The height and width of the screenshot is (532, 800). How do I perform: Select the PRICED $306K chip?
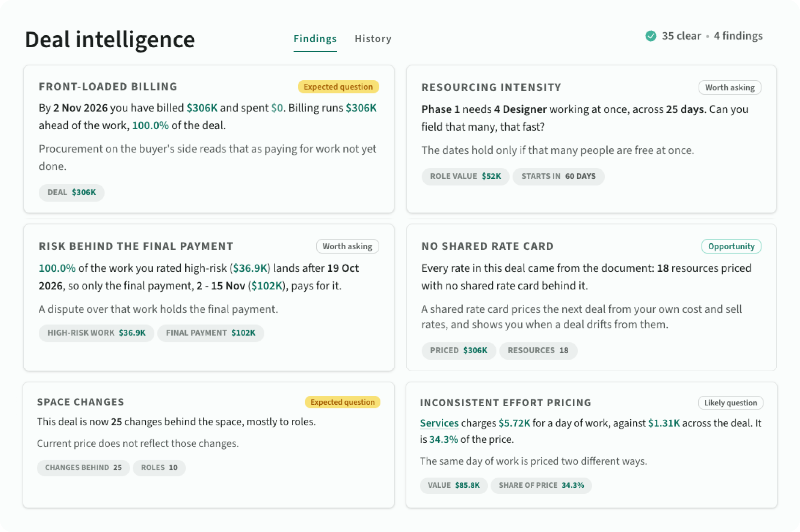pos(458,351)
